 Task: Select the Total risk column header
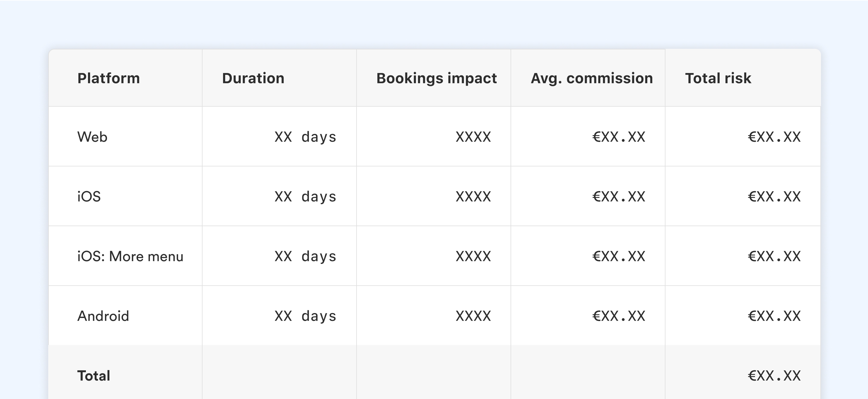718,78
